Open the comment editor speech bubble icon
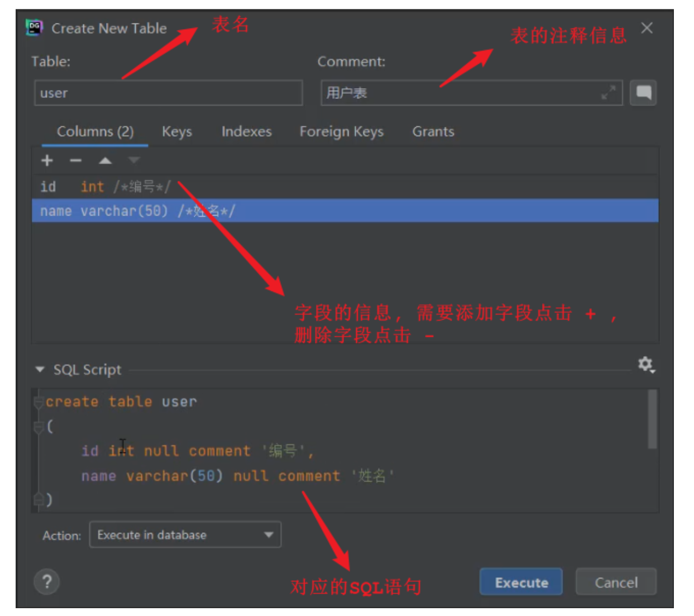Viewport: 694px width, 616px height. tap(643, 93)
